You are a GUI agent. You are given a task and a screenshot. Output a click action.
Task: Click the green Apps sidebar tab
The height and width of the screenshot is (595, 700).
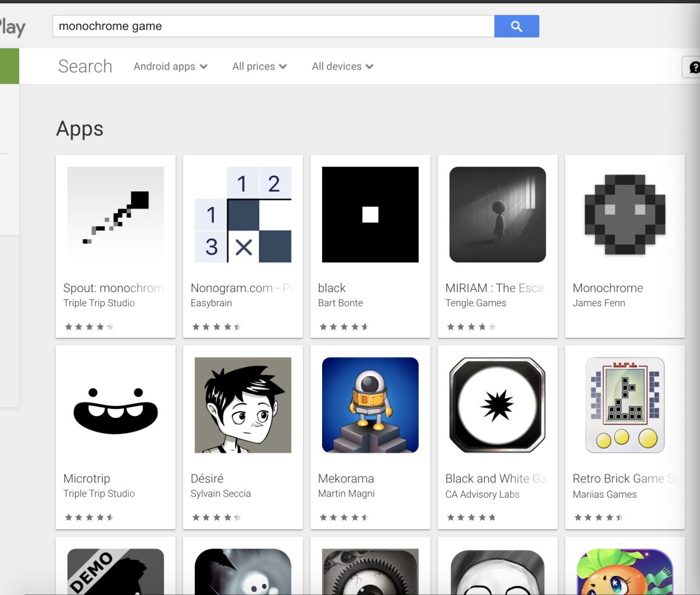point(9,66)
